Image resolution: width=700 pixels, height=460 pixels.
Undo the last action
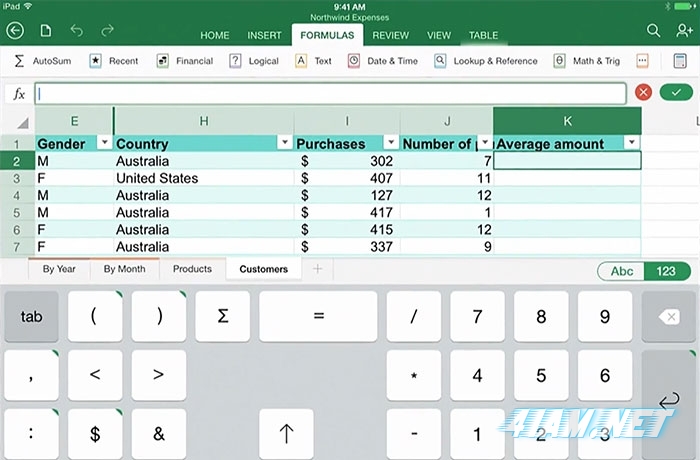point(77,31)
